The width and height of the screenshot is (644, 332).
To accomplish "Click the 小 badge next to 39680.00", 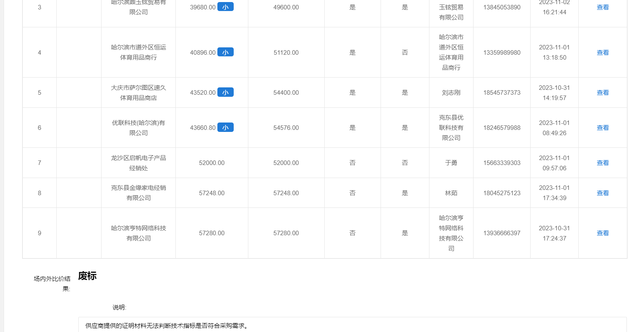I will pyautogui.click(x=225, y=7).
